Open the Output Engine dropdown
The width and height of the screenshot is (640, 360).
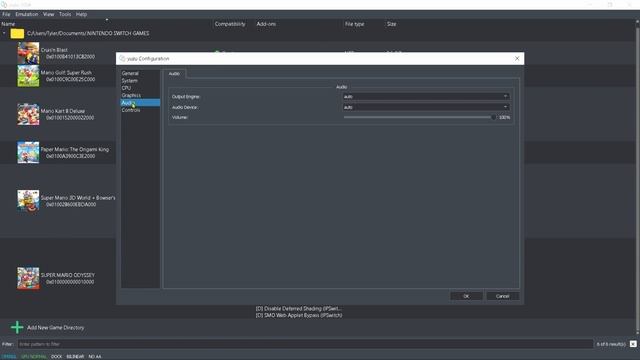point(426,97)
